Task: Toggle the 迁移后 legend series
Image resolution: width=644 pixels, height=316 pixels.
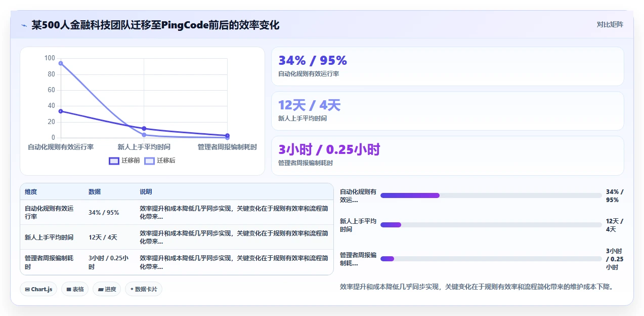Action: click(160, 161)
